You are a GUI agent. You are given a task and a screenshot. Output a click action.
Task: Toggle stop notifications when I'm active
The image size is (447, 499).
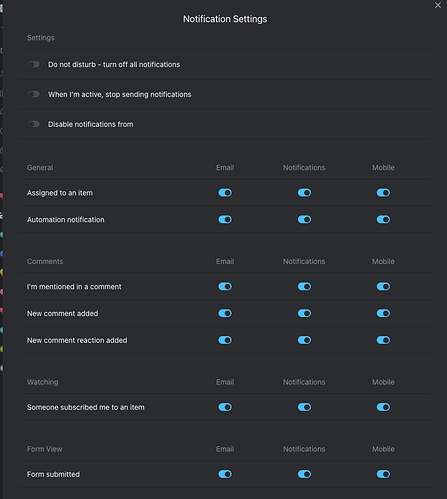pos(34,94)
